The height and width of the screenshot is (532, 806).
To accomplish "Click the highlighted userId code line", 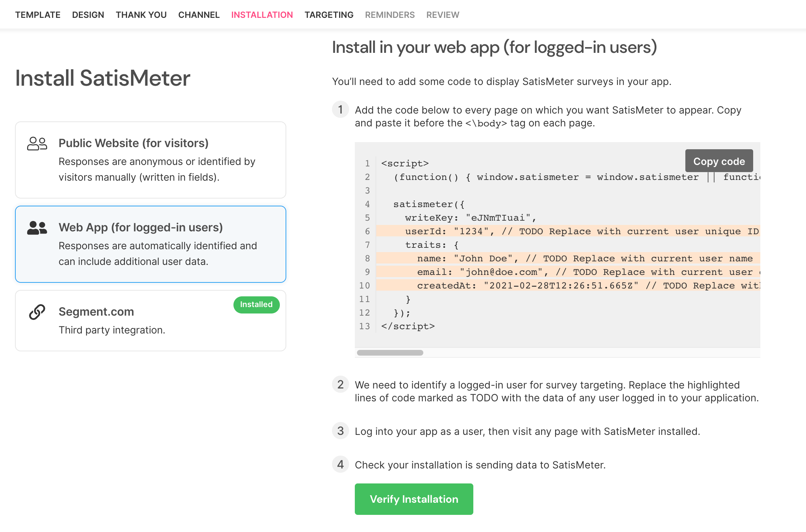I will tap(568, 231).
